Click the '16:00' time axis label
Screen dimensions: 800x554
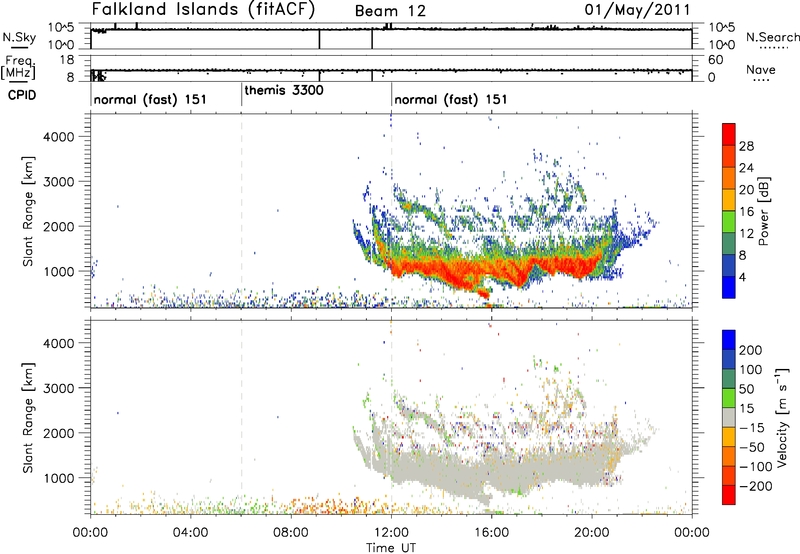point(491,533)
